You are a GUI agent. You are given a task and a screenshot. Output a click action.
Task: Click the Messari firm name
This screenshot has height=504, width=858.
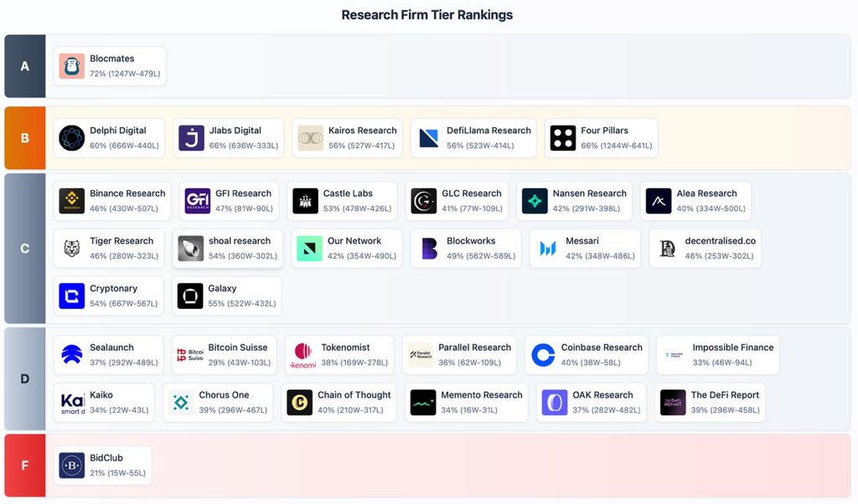[582, 241]
